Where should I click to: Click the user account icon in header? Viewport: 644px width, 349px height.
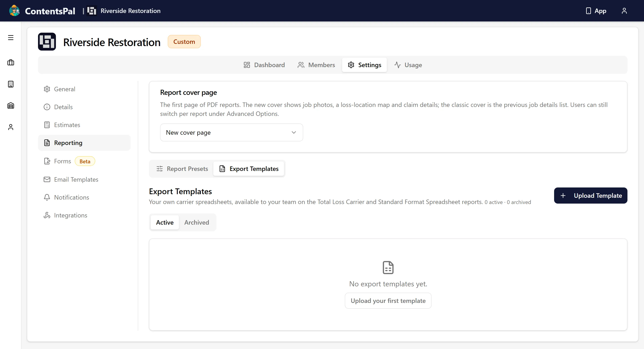click(624, 11)
